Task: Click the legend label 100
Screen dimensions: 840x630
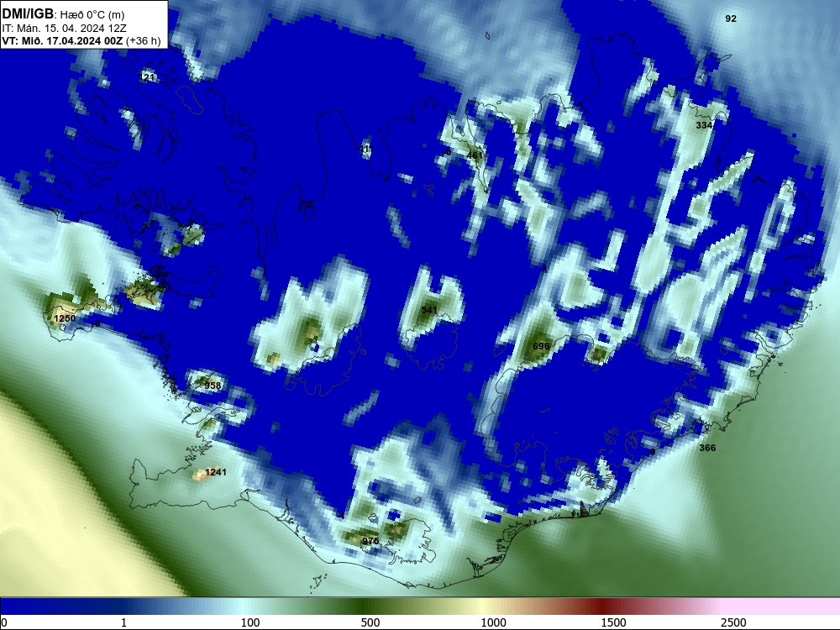Action: tap(250, 622)
